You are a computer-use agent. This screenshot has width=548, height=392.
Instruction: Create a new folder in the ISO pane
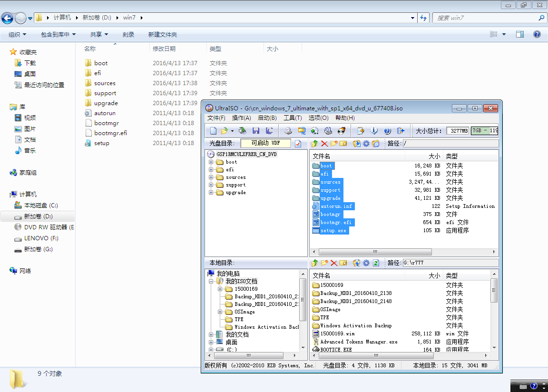click(334, 144)
